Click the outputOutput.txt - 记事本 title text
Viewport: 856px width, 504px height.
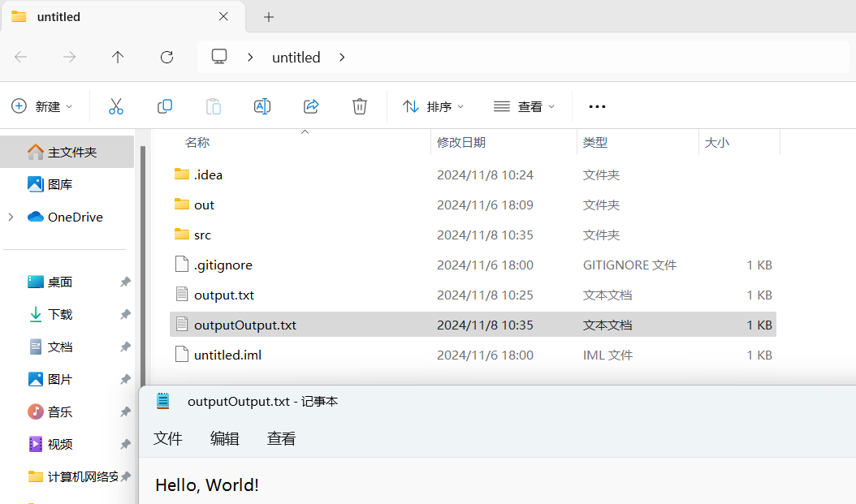pyautogui.click(x=262, y=402)
